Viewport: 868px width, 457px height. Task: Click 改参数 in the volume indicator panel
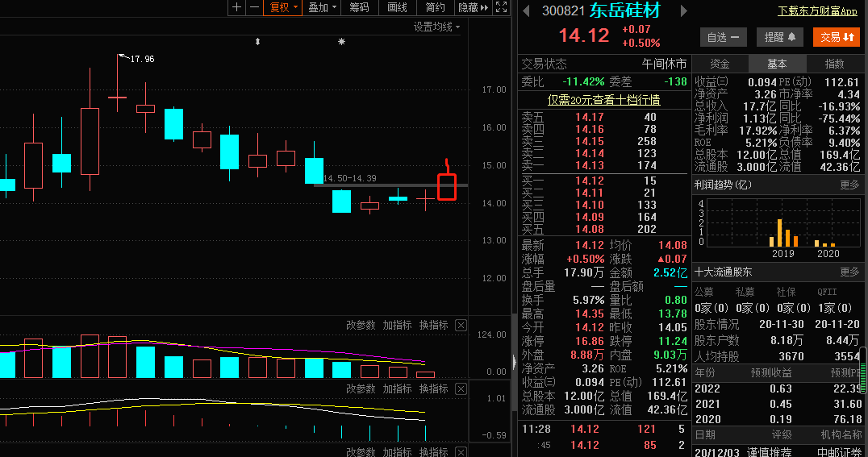click(361, 325)
